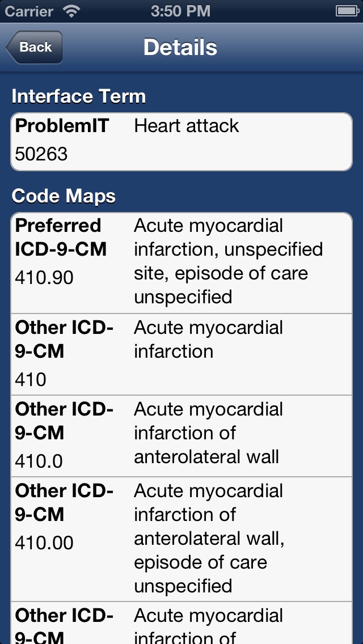
Task: Tap the code 410.90
Action: [44, 278]
